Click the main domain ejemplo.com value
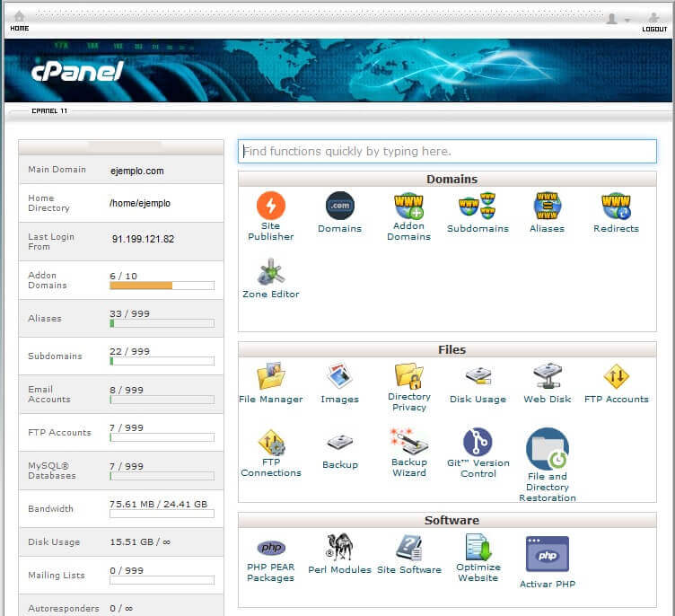The width and height of the screenshot is (675, 616). click(x=137, y=171)
